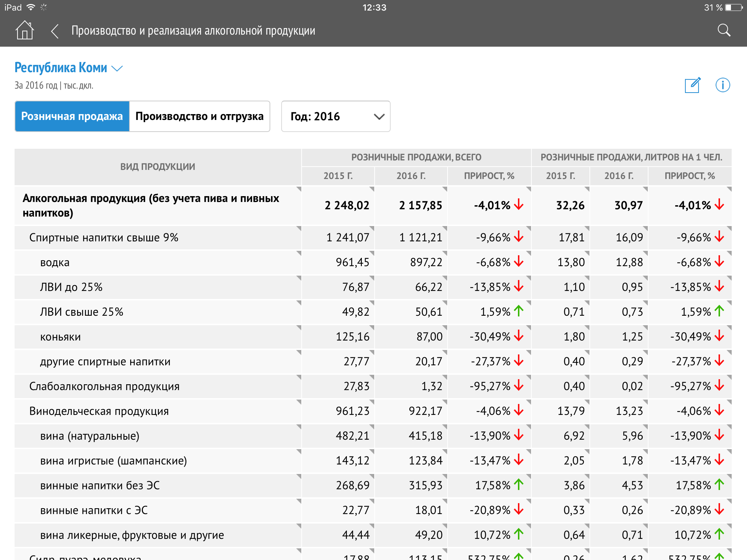Sort by the Вид продукции column header
The image size is (747, 560).
click(x=158, y=167)
